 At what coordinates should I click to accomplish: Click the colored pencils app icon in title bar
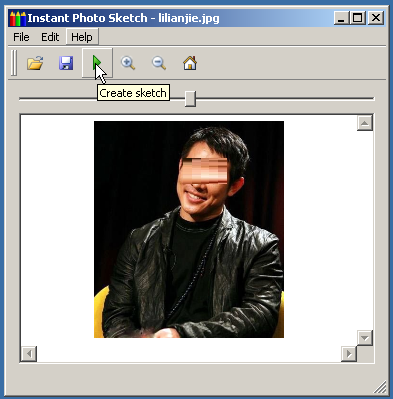(18, 18)
